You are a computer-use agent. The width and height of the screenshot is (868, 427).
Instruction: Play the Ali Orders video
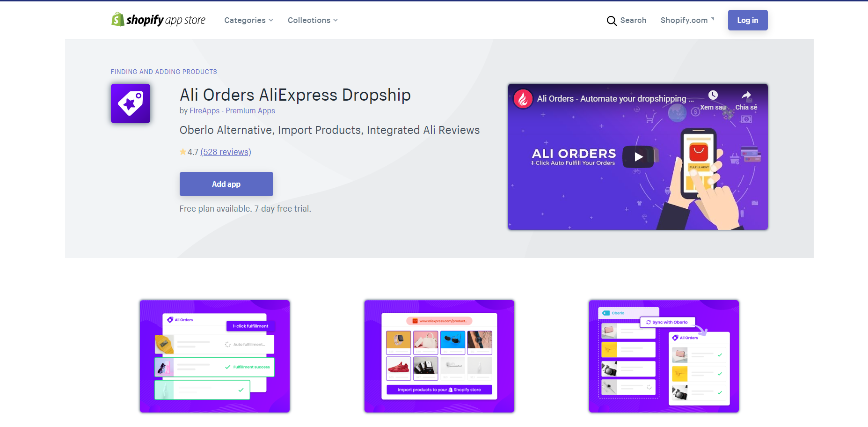coord(638,157)
